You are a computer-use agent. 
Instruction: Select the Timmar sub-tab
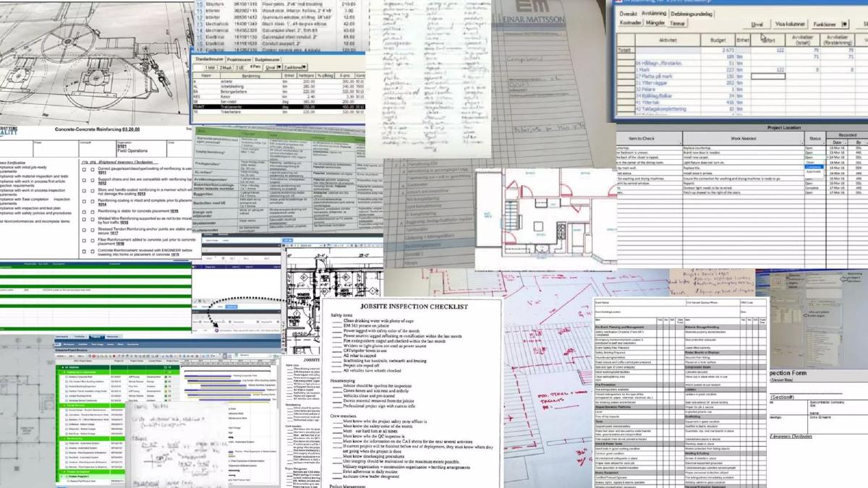pyautogui.click(x=678, y=23)
